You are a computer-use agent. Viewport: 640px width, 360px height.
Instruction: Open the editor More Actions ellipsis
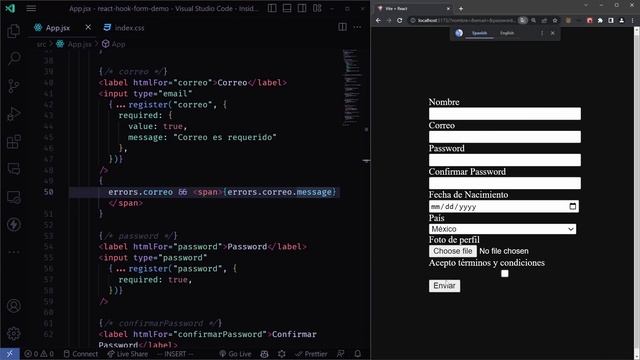coord(358,27)
